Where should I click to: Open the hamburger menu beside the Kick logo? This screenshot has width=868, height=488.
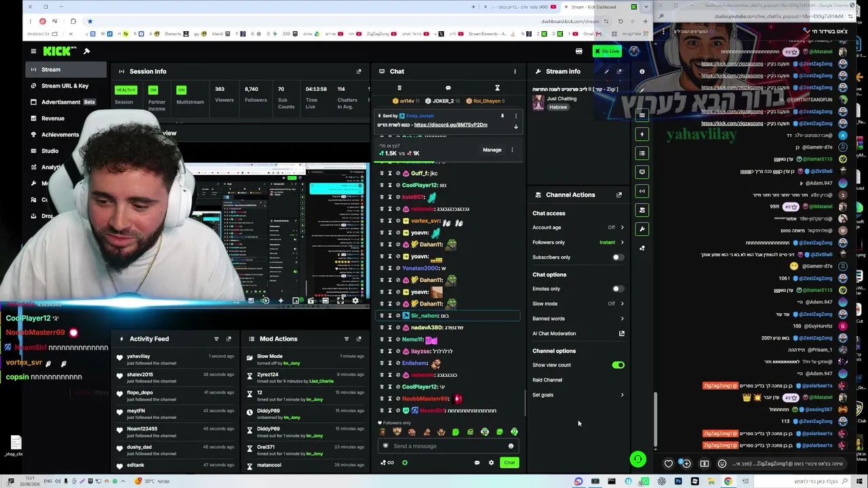[x=33, y=51]
